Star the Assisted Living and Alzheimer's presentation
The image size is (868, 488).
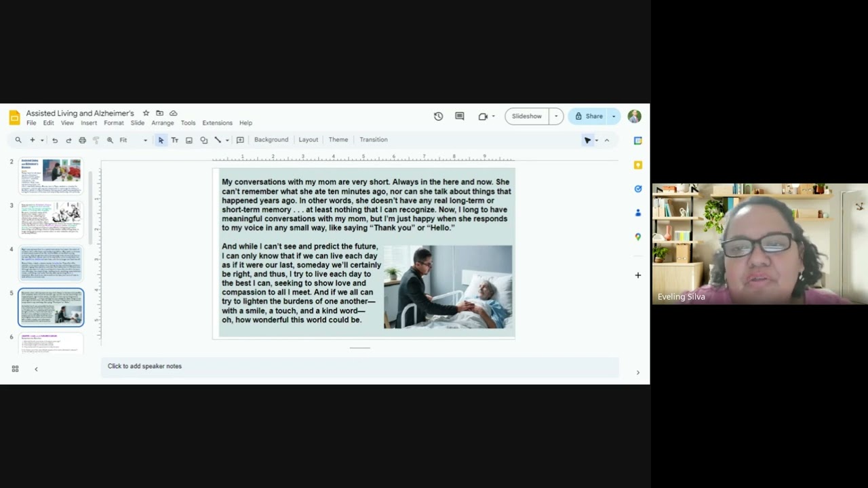point(146,113)
